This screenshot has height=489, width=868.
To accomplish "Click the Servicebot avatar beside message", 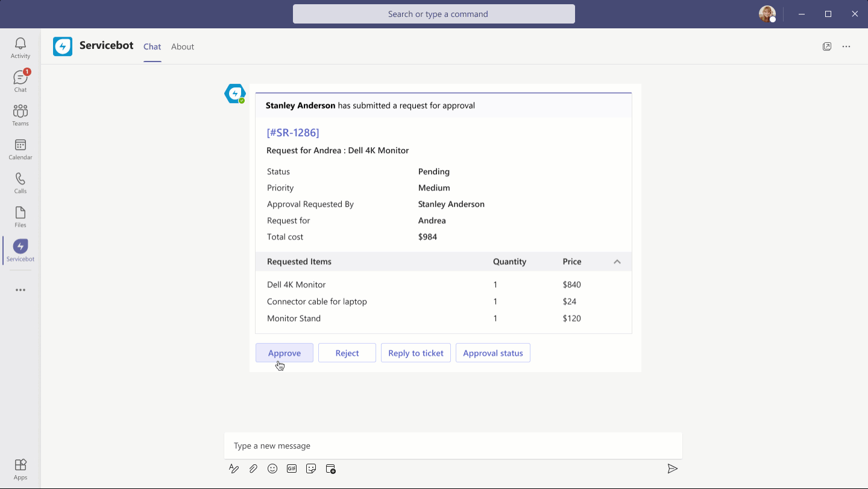I will click(234, 93).
